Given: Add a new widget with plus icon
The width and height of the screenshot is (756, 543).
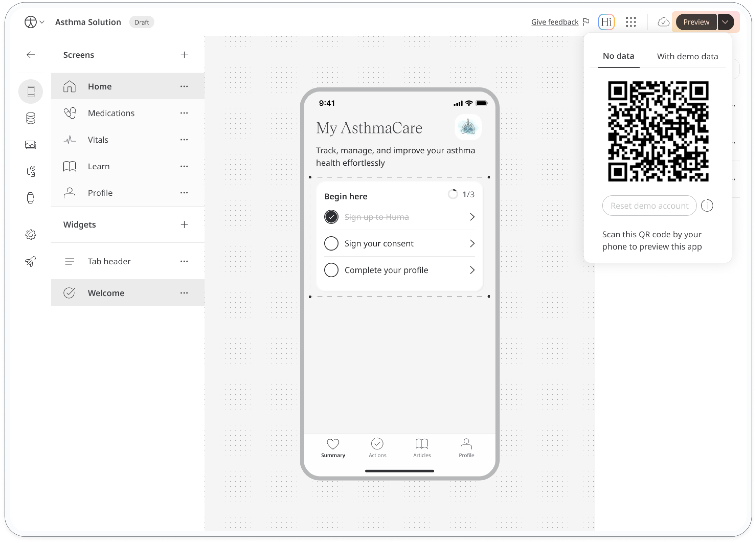Looking at the screenshot, I should click(184, 225).
